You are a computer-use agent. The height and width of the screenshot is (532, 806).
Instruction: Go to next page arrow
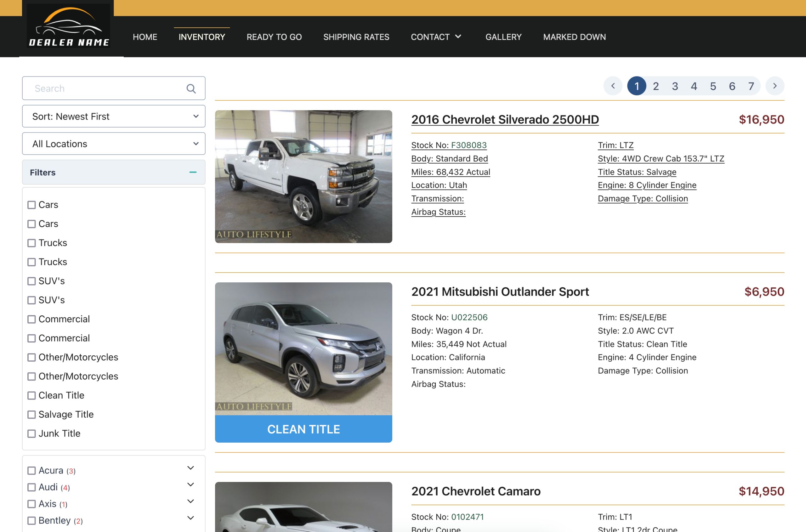click(x=775, y=86)
